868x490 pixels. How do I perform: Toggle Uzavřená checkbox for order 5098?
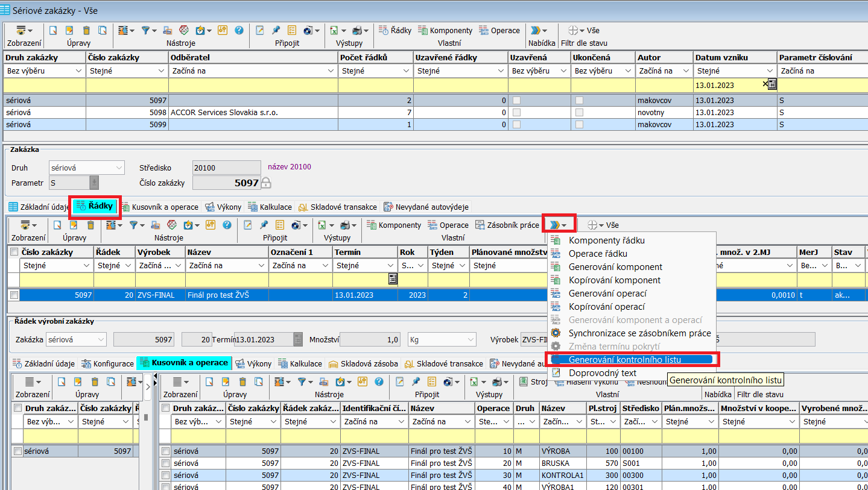point(516,113)
